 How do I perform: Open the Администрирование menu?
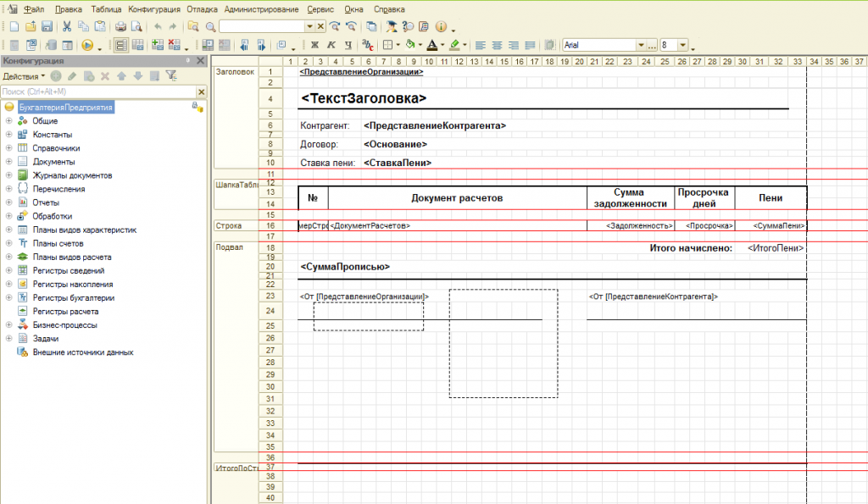click(x=261, y=8)
